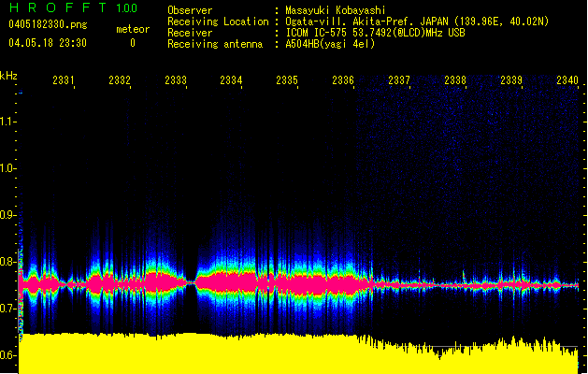
Task: Click the kHz axis unit label
Action: pos(8,76)
